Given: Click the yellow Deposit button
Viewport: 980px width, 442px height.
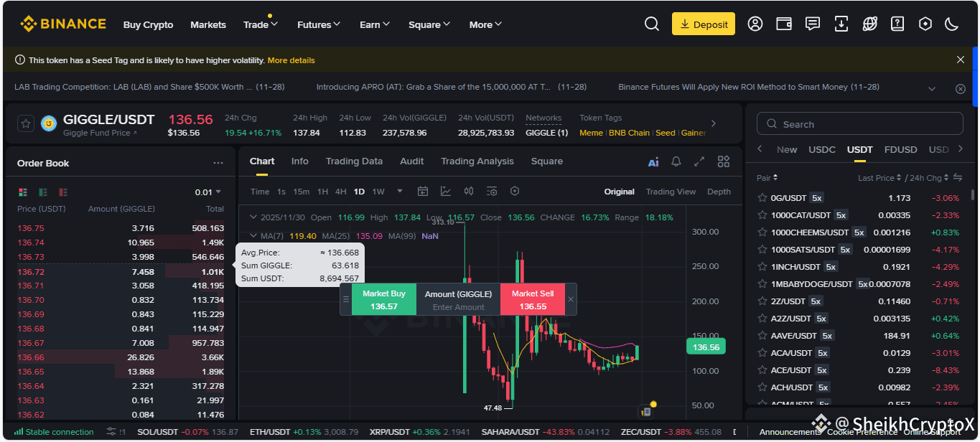Looking at the screenshot, I should [704, 24].
